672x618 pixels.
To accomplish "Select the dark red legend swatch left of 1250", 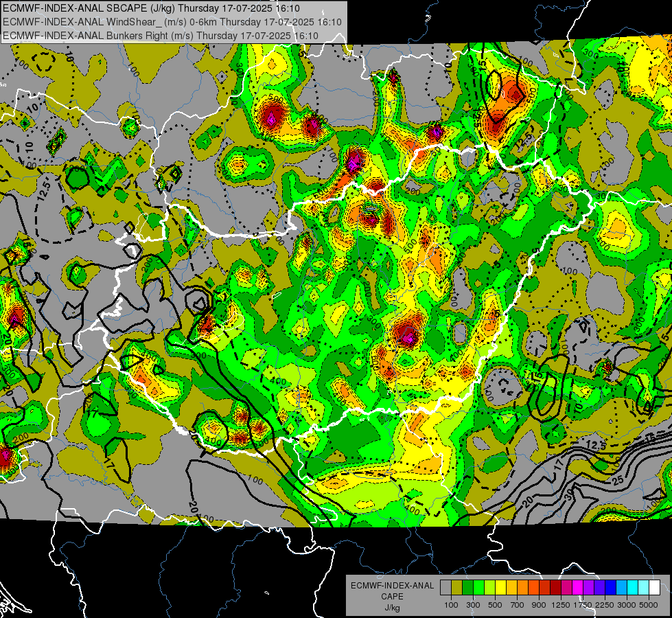I will pos(555,588).
